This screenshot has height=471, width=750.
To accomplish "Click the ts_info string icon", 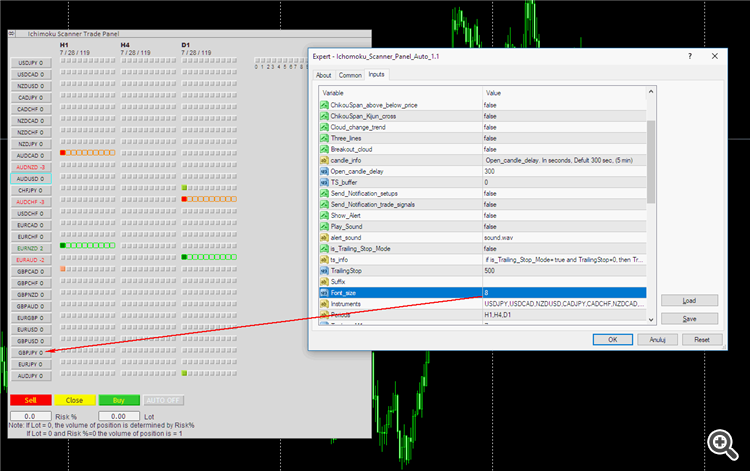I will pyautogui.click(x=324, y=260).
